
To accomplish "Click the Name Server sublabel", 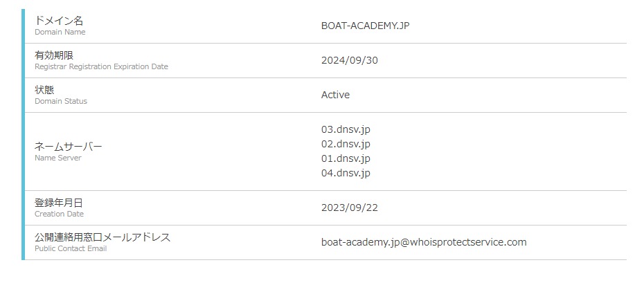I will click(57, 158).
